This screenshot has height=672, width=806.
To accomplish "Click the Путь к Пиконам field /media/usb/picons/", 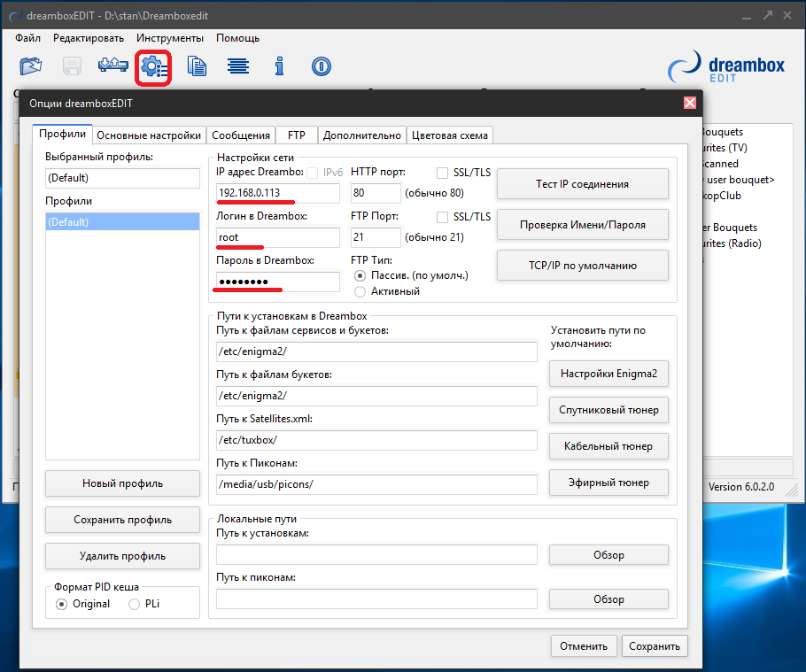I will 376,484.
